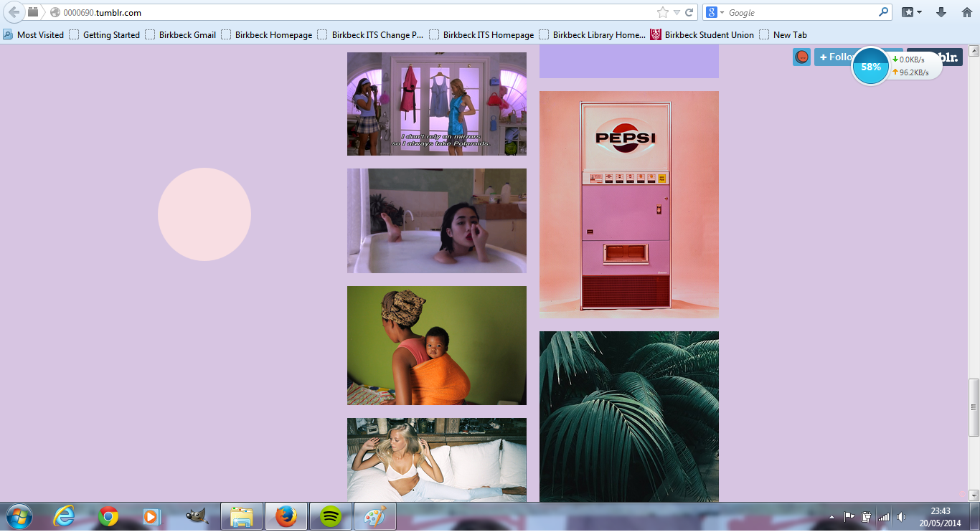Open the woman in bathtub photo post
980x532 pixels.
[437, 221]
